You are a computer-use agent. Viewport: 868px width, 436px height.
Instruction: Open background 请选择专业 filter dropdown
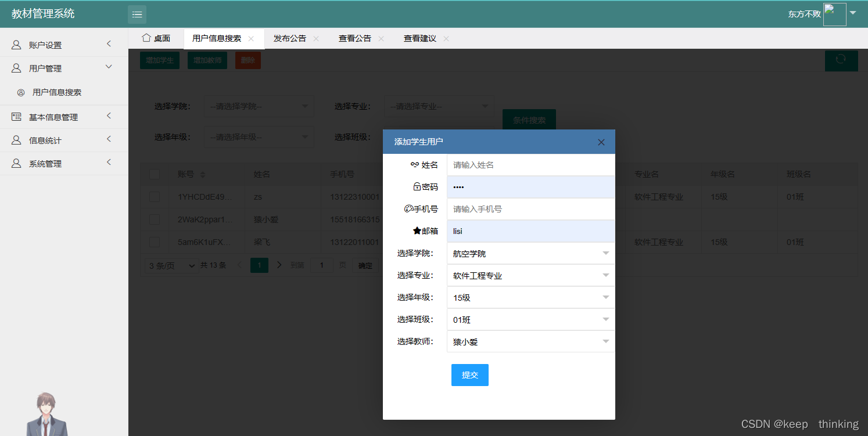click(x=439, y=106)
